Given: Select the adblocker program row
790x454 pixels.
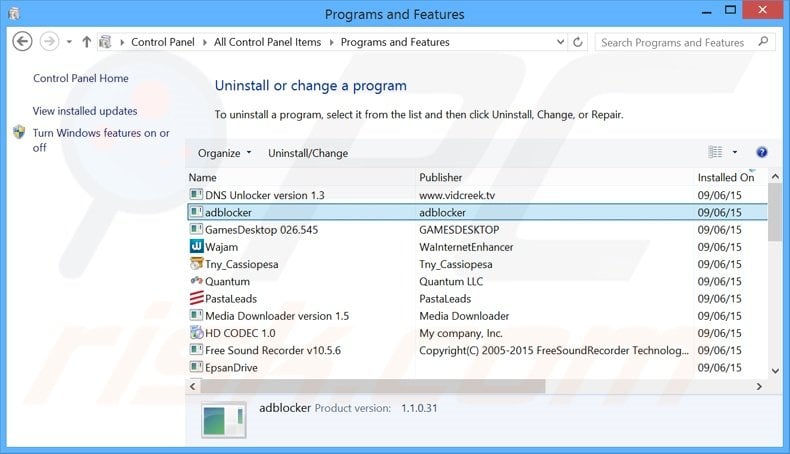Looking at the screenshot, I should [x=477, y=212].
